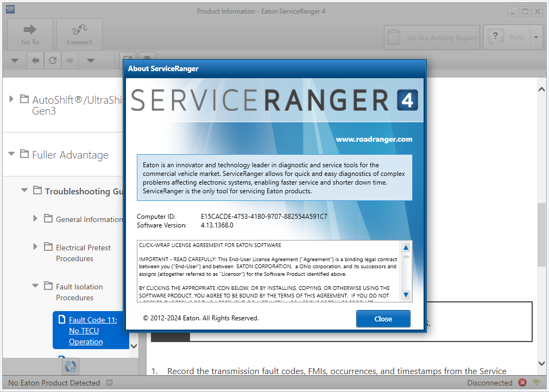This screenshot has height=392, width=549.
Task: Click the sync icon below the tree panel
Action: 70,366
